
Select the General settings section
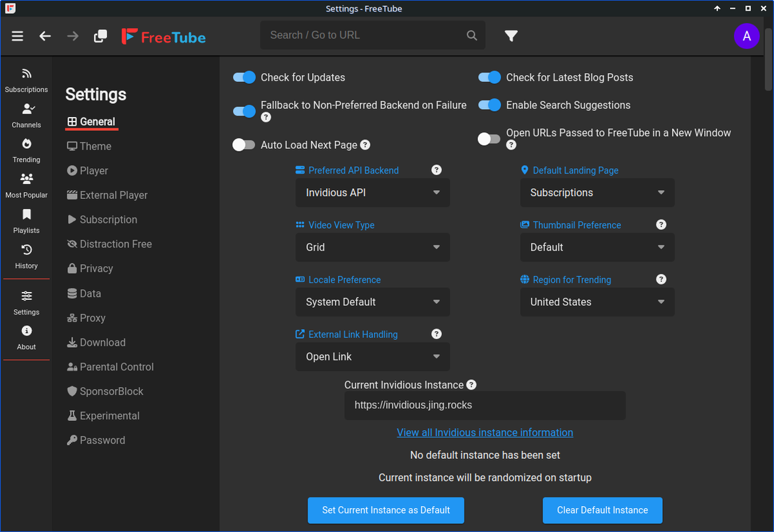click(x=91, y=122)
